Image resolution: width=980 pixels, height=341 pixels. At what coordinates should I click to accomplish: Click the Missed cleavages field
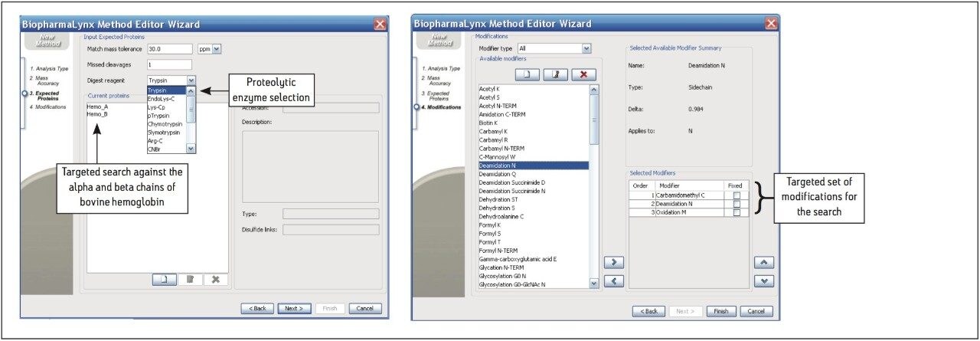coord(170,64)
